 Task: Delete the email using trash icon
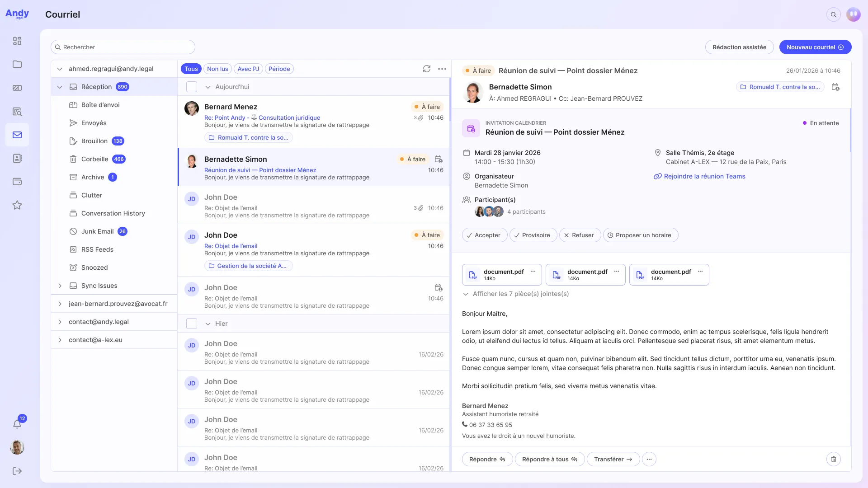[x=834, y=459]
